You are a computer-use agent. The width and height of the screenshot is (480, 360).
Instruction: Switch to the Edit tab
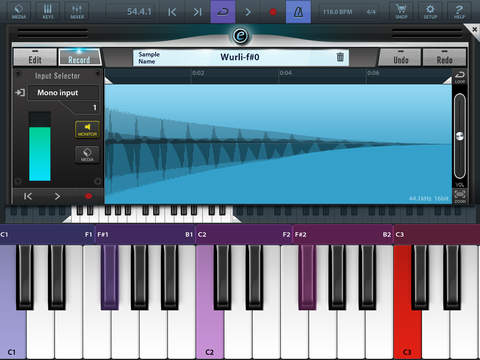tap(35, 58)
